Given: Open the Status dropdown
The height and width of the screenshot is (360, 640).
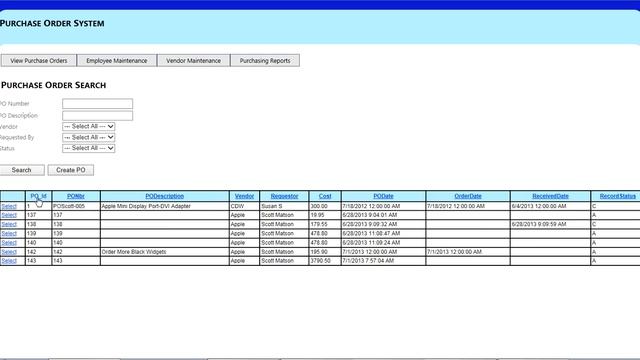Looking at the screenshot, I should [x=89, y=148].
